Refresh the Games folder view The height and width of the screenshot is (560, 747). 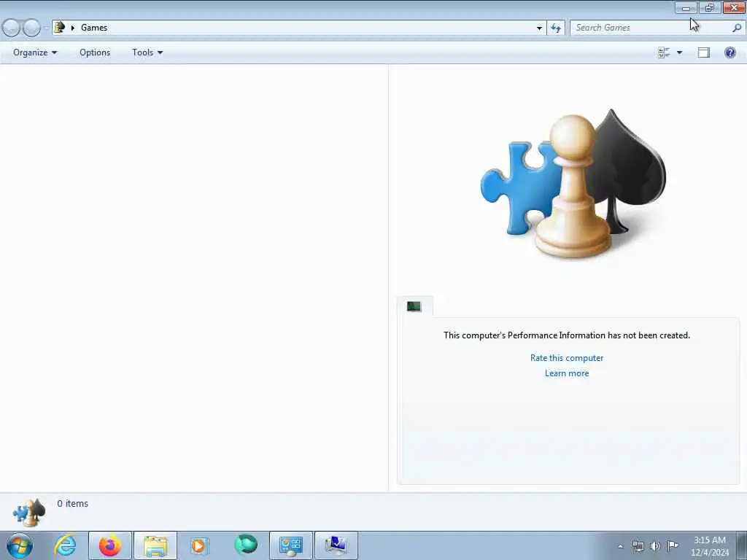(555, 28)
